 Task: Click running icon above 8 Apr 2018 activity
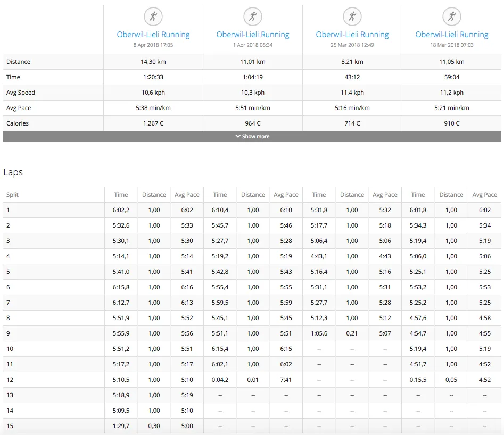(153, 16)
